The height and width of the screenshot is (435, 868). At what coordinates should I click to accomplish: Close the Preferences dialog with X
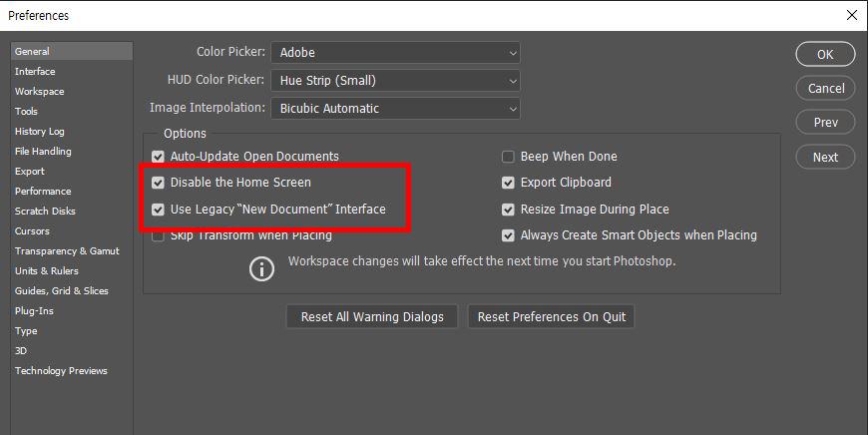tap(852, 15)
